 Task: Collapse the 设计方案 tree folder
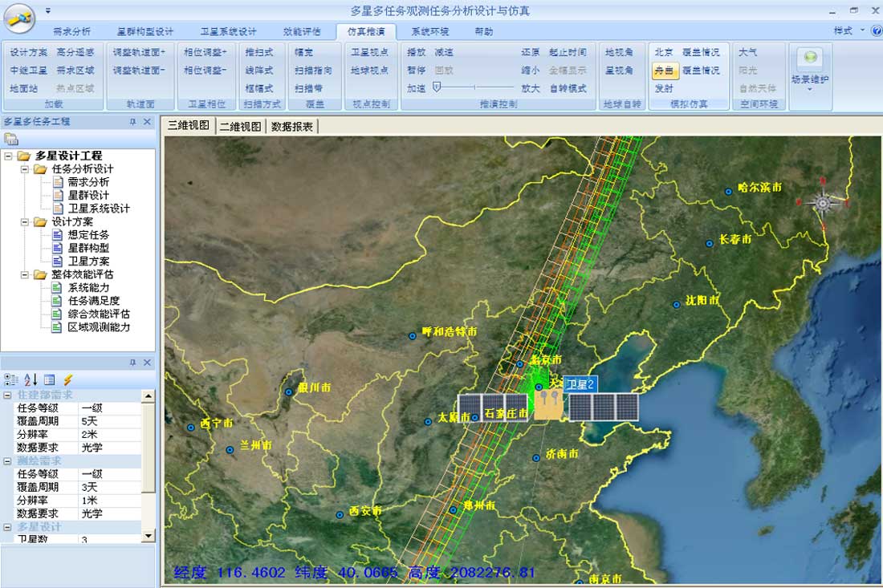pos(24,221)
